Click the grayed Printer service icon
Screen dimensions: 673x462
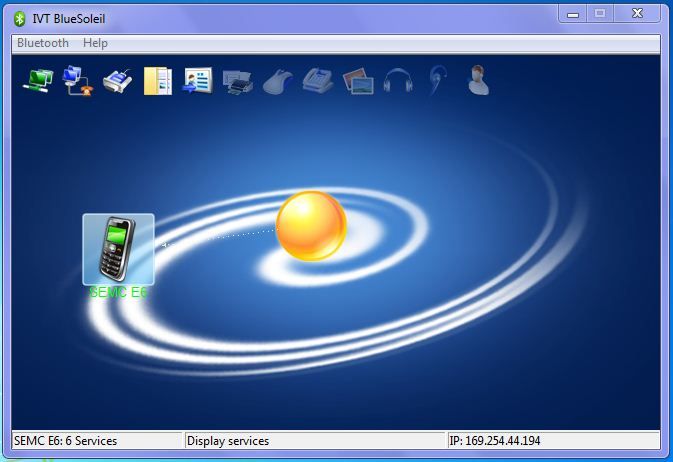tap(238, 81)
